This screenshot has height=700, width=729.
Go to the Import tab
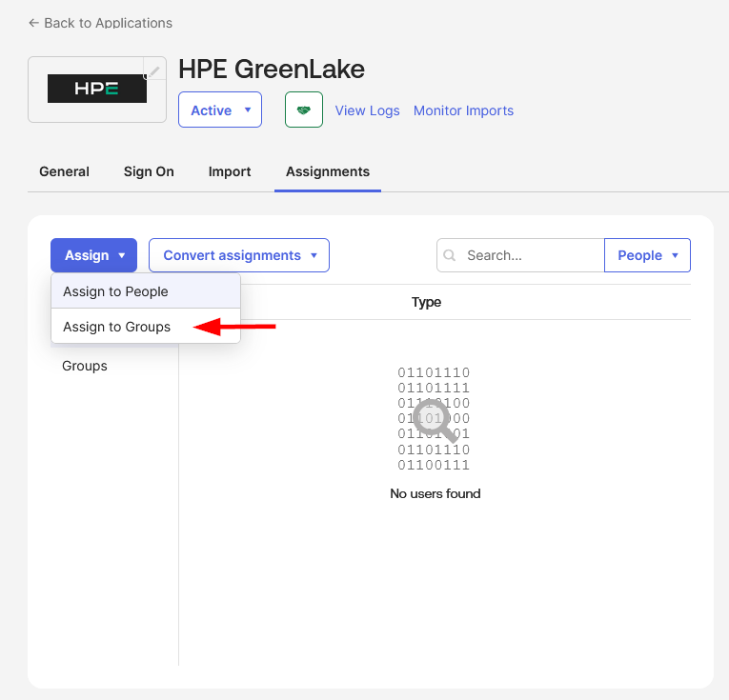point(230,171)
